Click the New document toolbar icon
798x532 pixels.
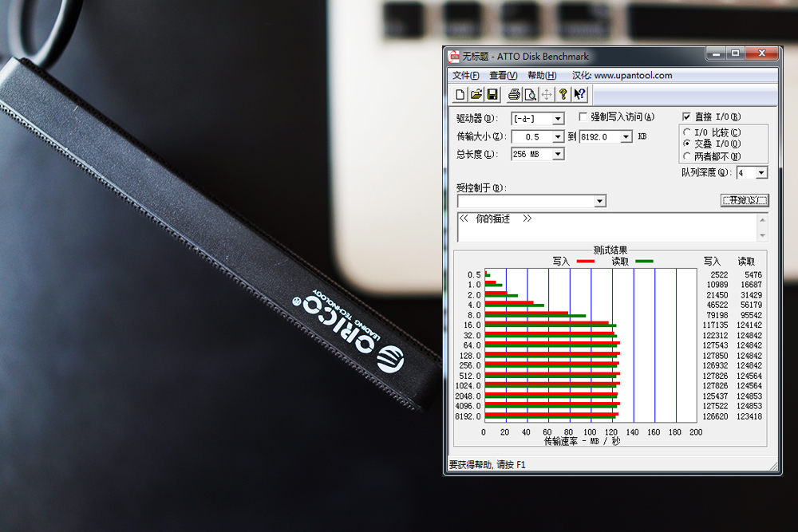click(460, 95)
